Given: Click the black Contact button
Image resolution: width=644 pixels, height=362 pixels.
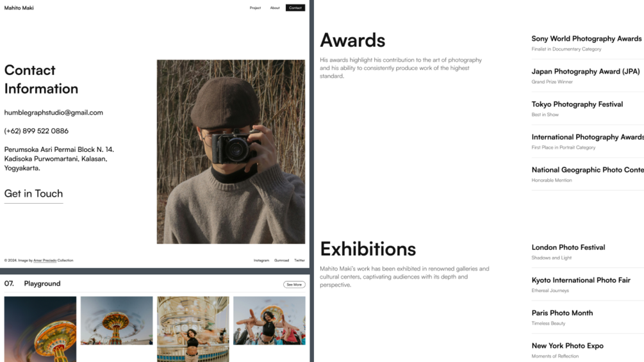Looking at the screenshot, I should [295, 8].
